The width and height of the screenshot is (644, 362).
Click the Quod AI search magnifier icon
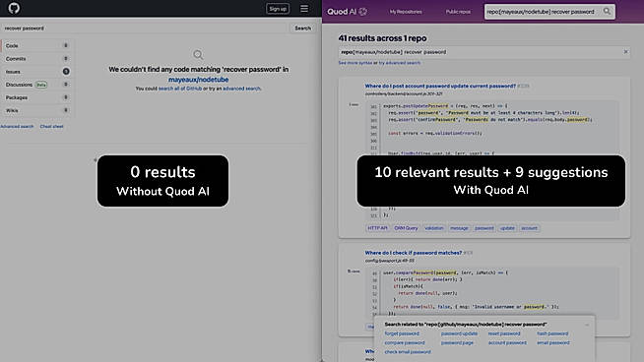pyautogui.click(x=607, y=12)
